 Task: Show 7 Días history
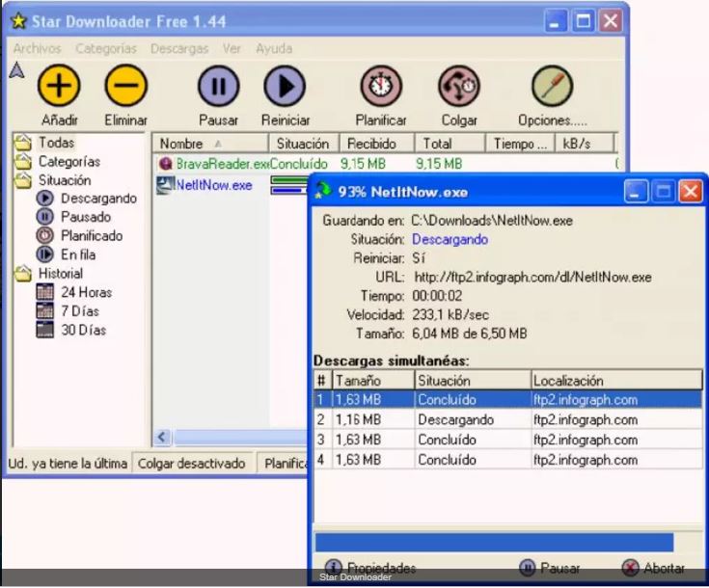[x=68, y=311]
